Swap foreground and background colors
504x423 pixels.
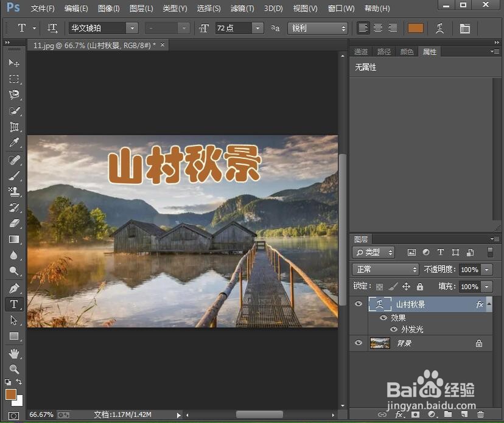click(x=19, y=382)
